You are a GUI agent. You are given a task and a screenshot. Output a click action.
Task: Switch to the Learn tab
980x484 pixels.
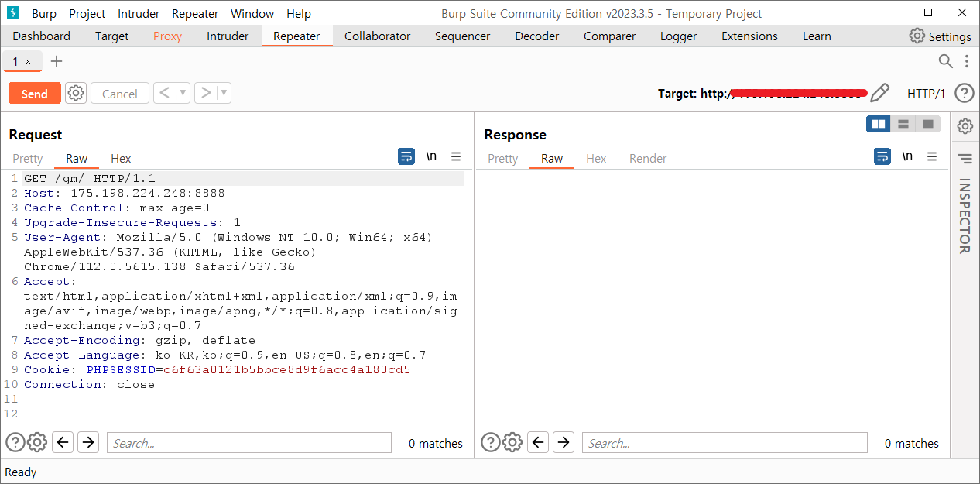pos(817,36)
